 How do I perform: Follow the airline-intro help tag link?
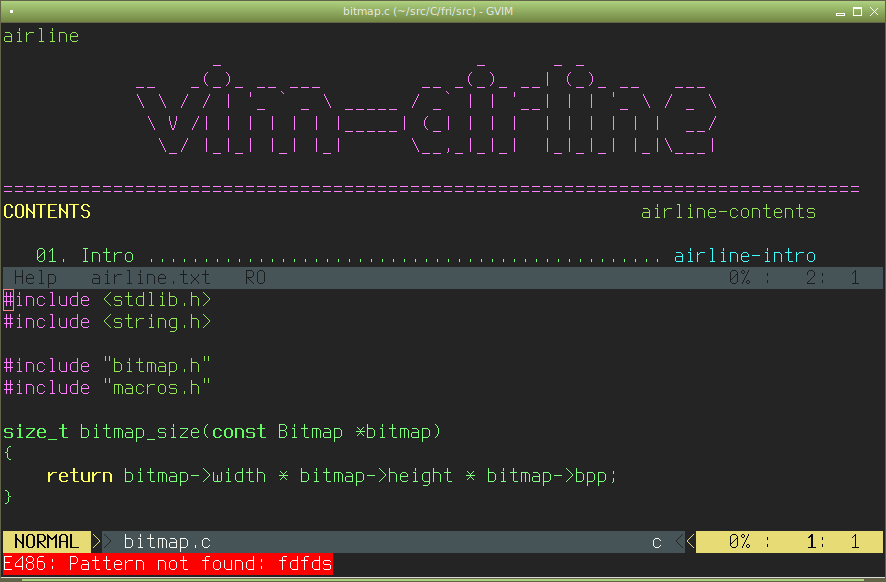745,256
